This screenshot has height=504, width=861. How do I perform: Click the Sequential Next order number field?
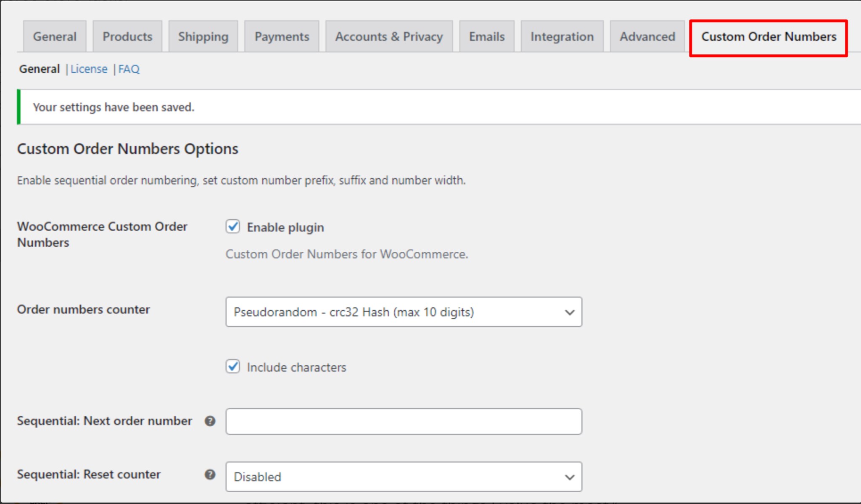coord(404,421)
